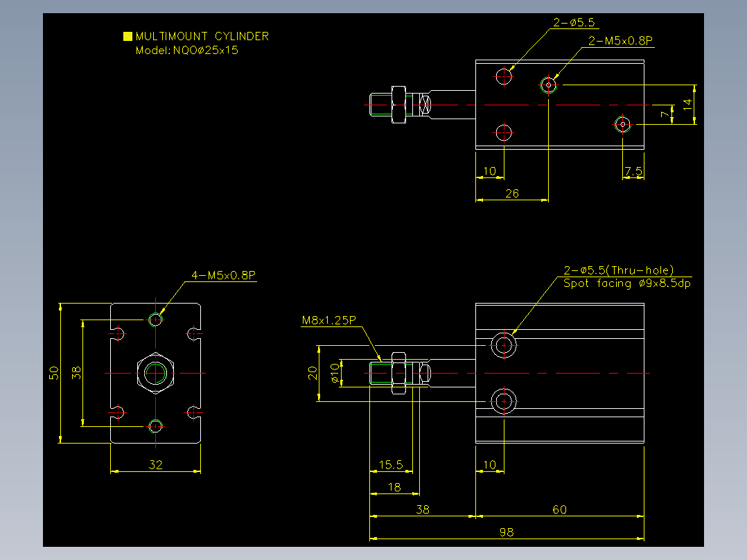The height and width of the screenshot is (560, 747).
Task: Select the "Model: NQOø25x15" label
Action: coord(187,50)
